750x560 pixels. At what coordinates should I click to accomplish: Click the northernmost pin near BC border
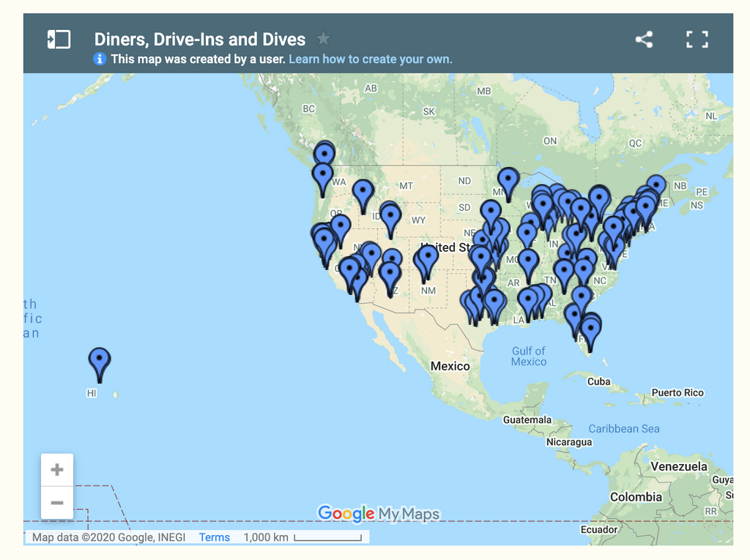324,152
